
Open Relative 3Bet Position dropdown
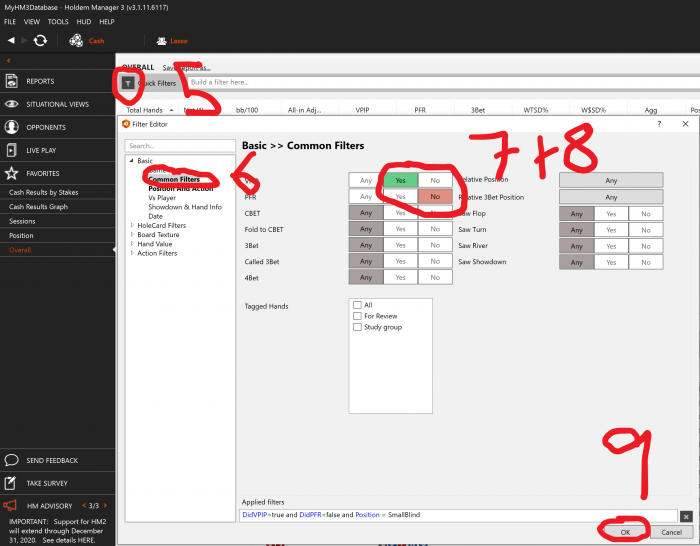pos(611,197)
